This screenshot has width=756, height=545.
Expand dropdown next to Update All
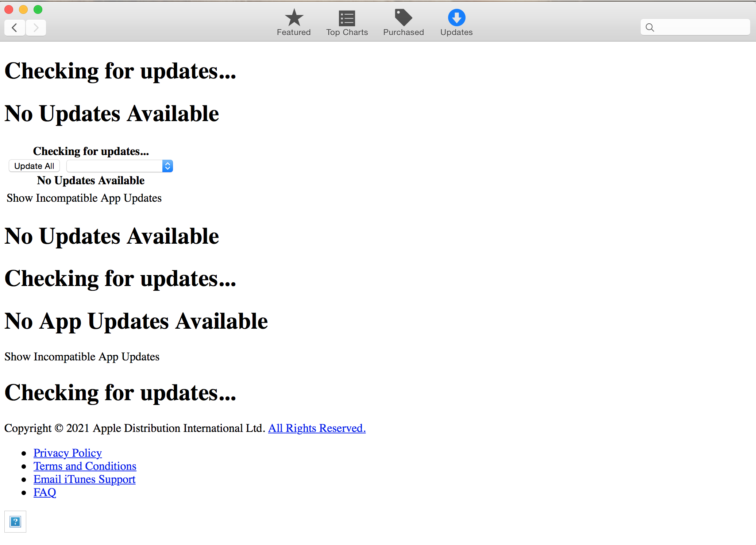115,166
